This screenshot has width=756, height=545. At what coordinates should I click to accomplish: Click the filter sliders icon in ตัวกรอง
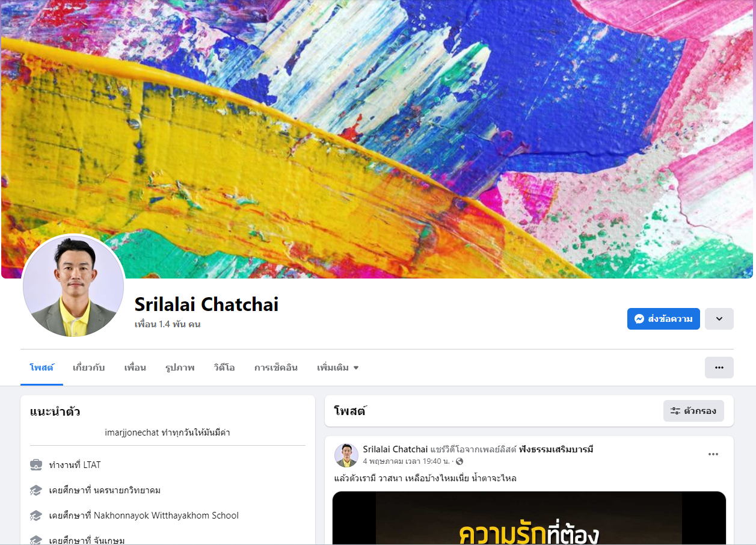[x=675, y=411]
